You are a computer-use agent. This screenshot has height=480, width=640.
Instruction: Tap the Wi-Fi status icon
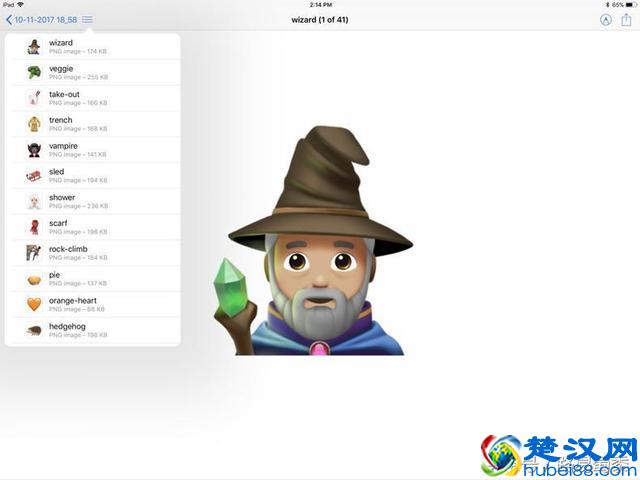(x=21, y=5)
